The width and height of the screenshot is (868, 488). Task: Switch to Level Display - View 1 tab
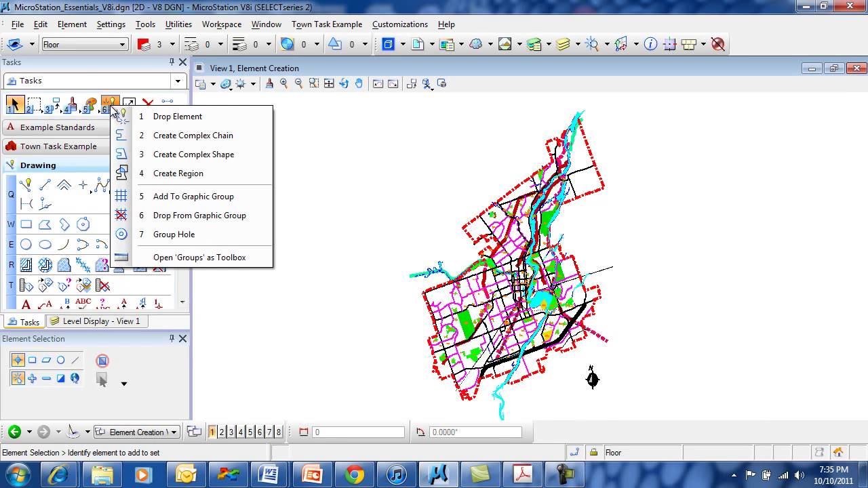pos(94,321)
